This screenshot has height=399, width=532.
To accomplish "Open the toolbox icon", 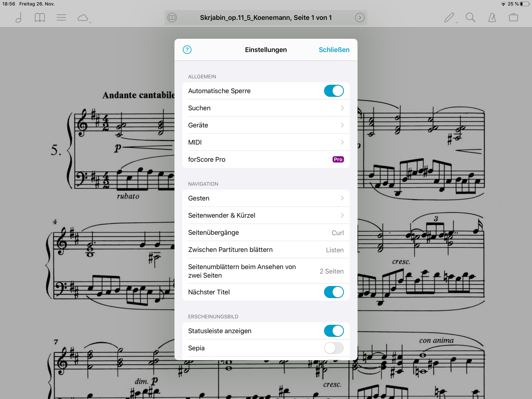I will pyautogui.click(x=513, y=18).
